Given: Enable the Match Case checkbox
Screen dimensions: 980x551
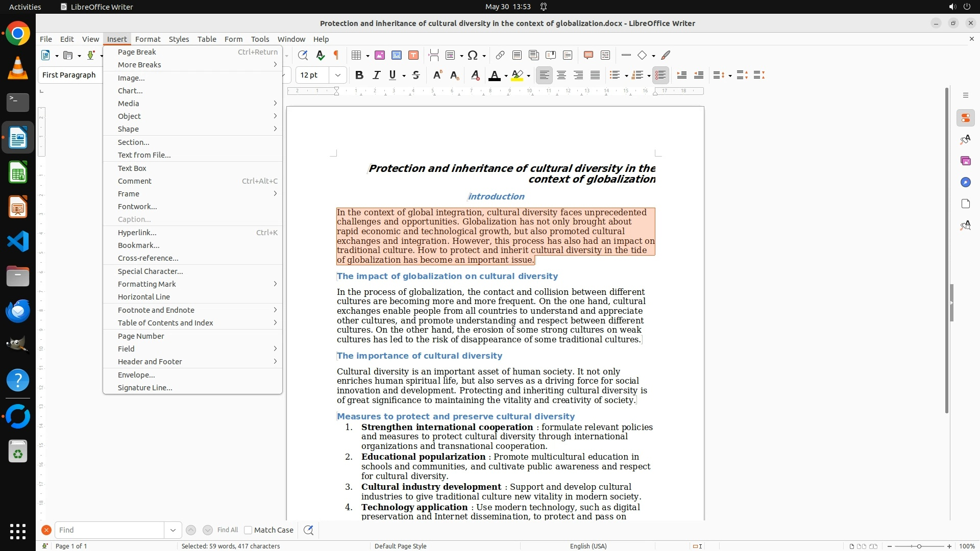Looking at the screenshot, I should pos(248,530).
